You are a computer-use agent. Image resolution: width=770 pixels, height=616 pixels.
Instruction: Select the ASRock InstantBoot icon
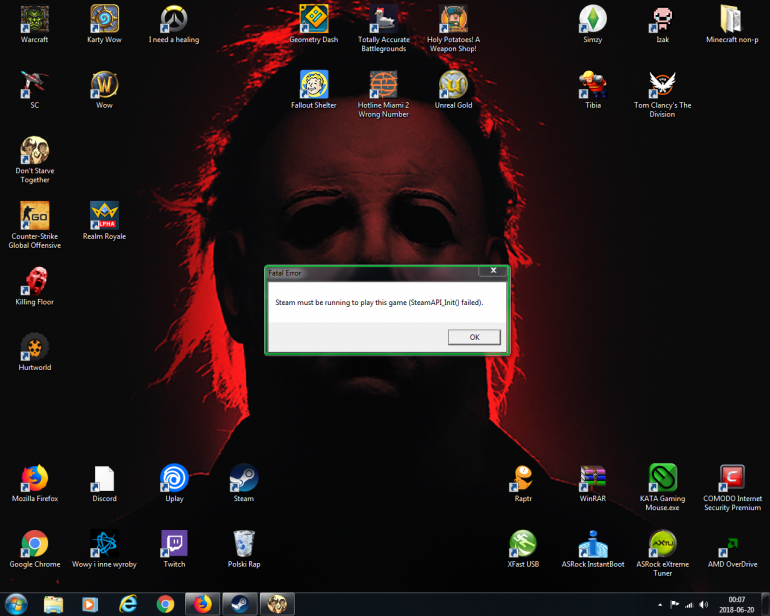(x=593, y=549)
